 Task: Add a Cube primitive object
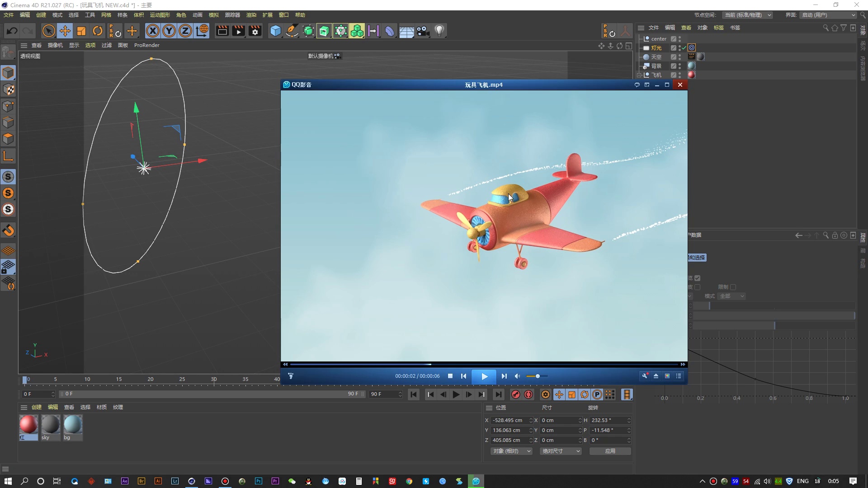click(x=275, y=31)
